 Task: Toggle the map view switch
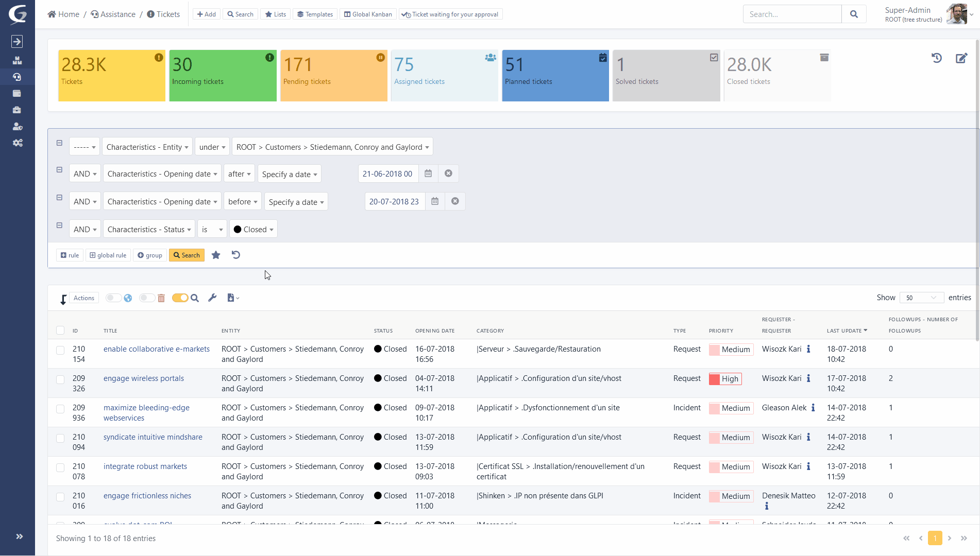click(x=113, y=298)
